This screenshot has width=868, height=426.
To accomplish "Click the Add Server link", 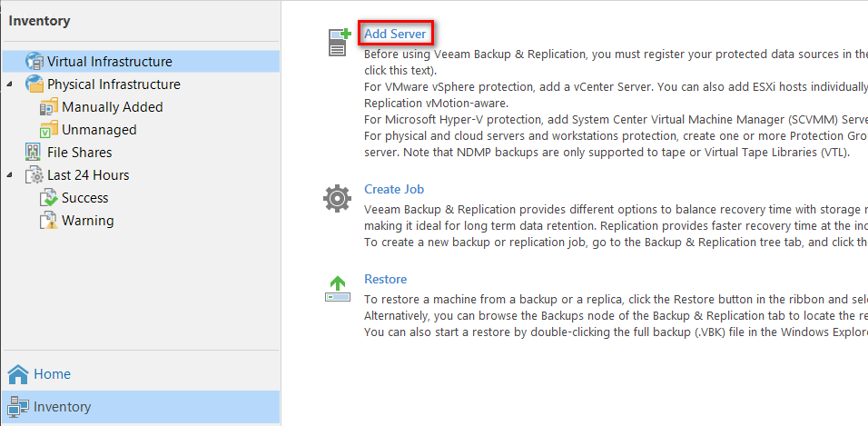I will (x=395, y=34).
